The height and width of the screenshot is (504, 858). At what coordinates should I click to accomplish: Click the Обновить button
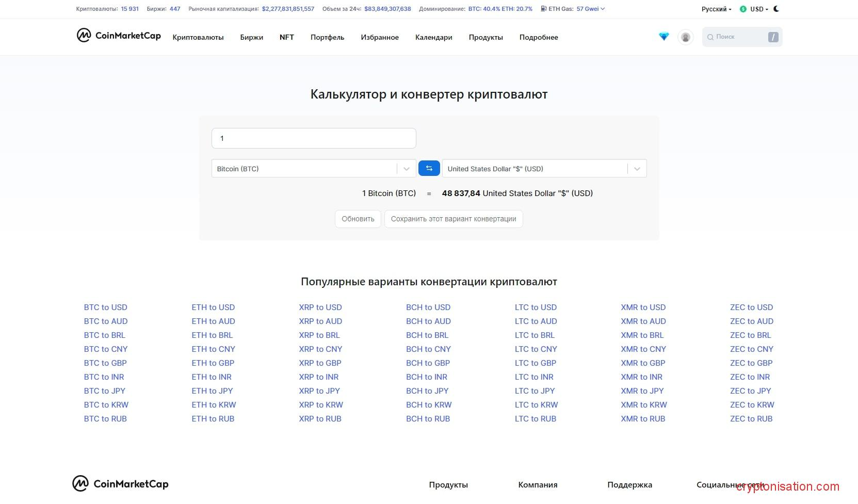click(x=358, y=219)
